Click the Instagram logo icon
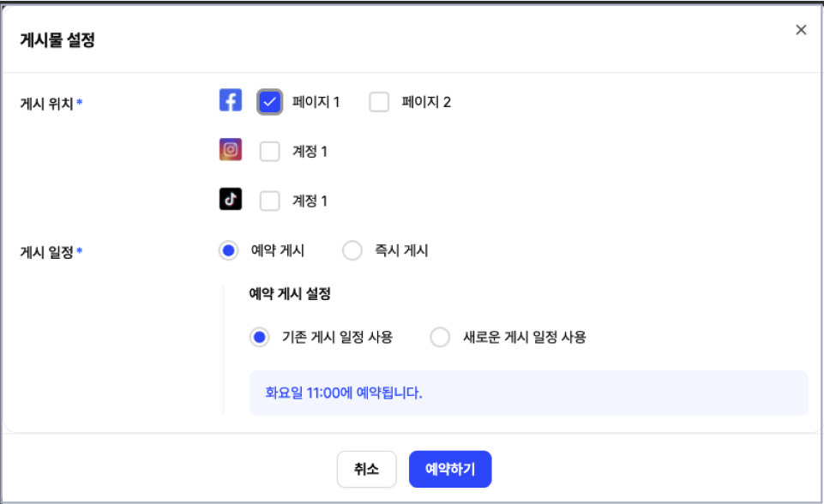The image size is (824, 504). 230,149
